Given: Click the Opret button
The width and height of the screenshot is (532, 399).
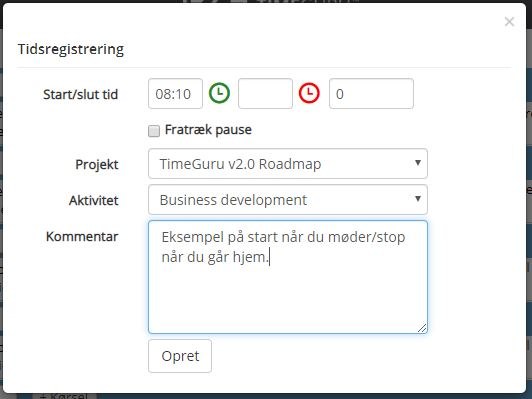Looking at the screenshot, I should pyautogui.click(x=180, y=356).
